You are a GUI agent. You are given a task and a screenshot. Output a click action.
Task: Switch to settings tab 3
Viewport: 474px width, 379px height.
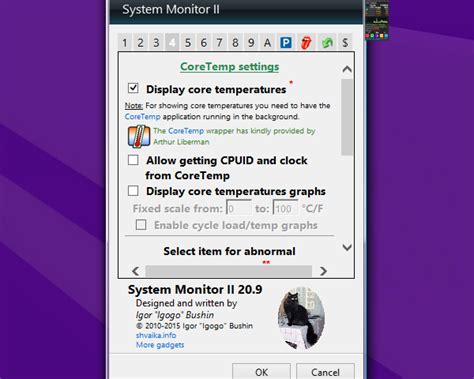click(x=156, y=42)
